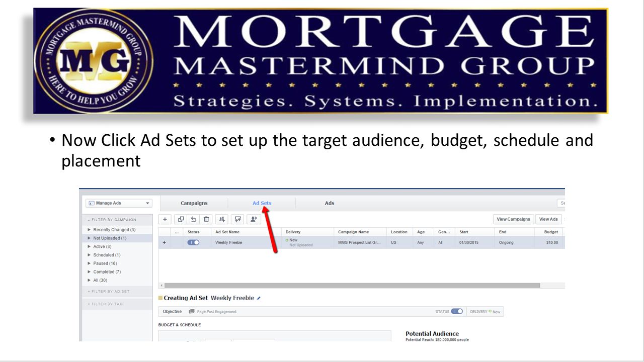The image size is (644, 362).
Task: Sort by Age column header
Action: (423, 232)
